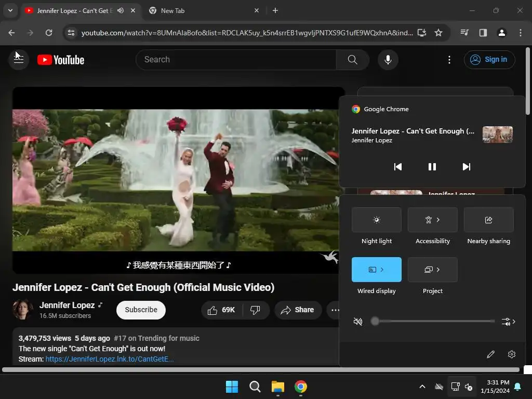The height and width of the screenshot is (399, 532).
Task: Toggle Nearby sharing quick setting
Action: (x=488, y=220)
